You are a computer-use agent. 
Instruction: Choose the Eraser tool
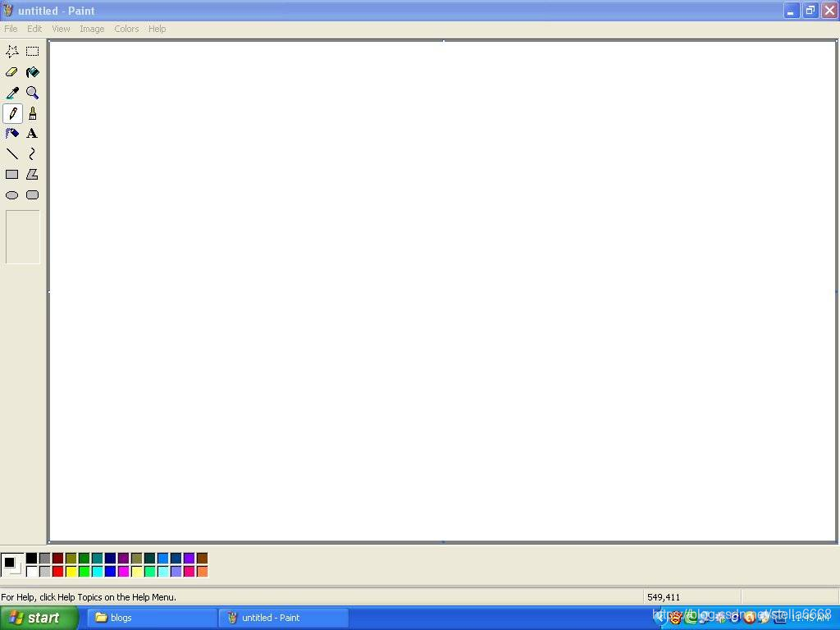(11, 72)
